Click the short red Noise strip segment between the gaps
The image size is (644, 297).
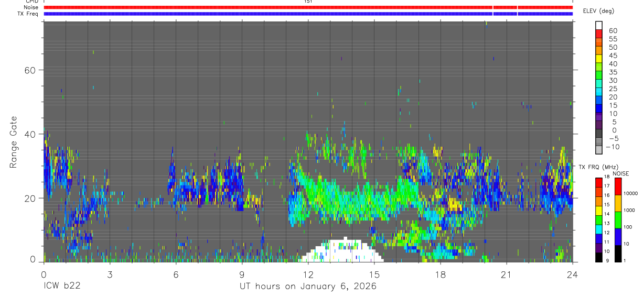coord(506,8)
